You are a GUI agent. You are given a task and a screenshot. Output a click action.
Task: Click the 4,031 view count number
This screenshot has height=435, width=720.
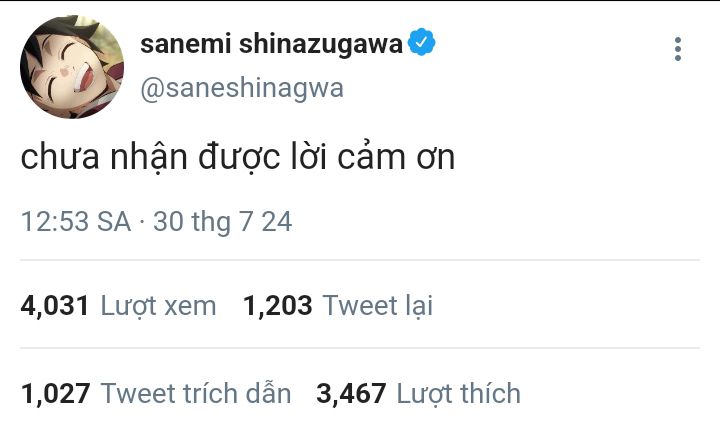point(55,305)
